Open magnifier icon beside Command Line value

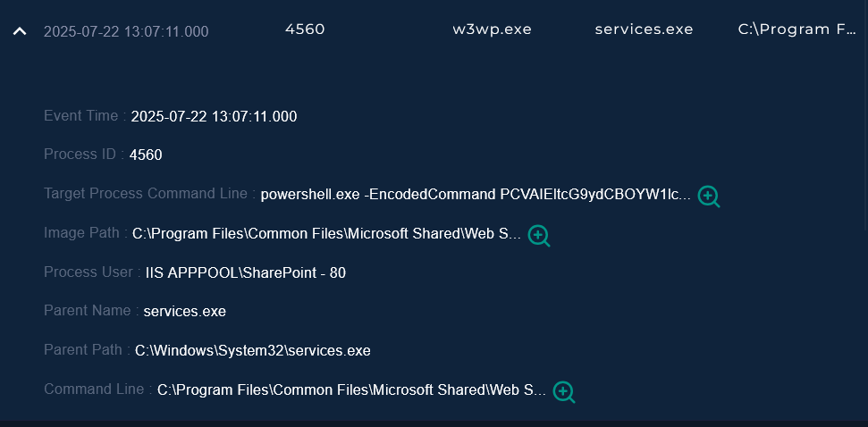pyautogui.click(x=564, y=392)
